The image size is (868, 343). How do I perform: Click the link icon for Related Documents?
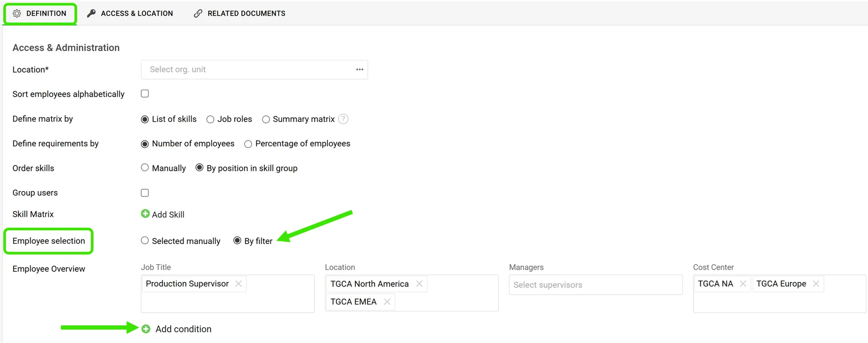point(198,14)
